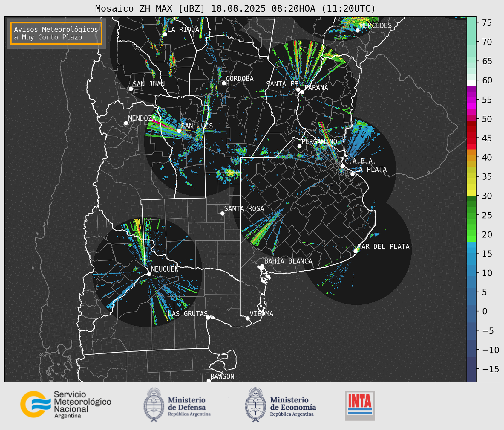Select the MAR DEL PLATA city marker

[356, 251]
